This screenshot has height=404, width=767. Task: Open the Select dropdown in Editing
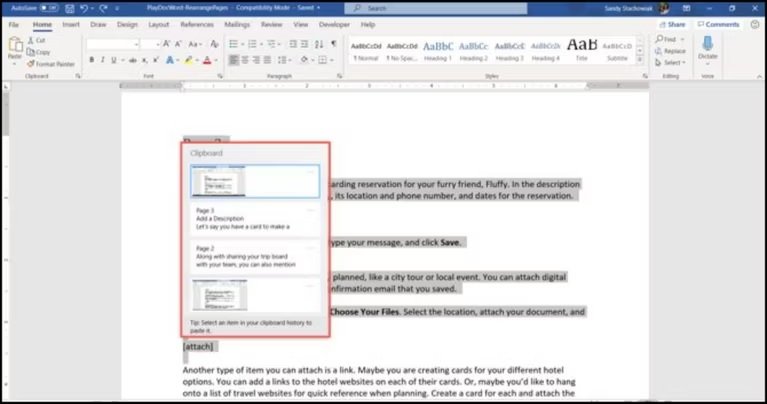671,63
